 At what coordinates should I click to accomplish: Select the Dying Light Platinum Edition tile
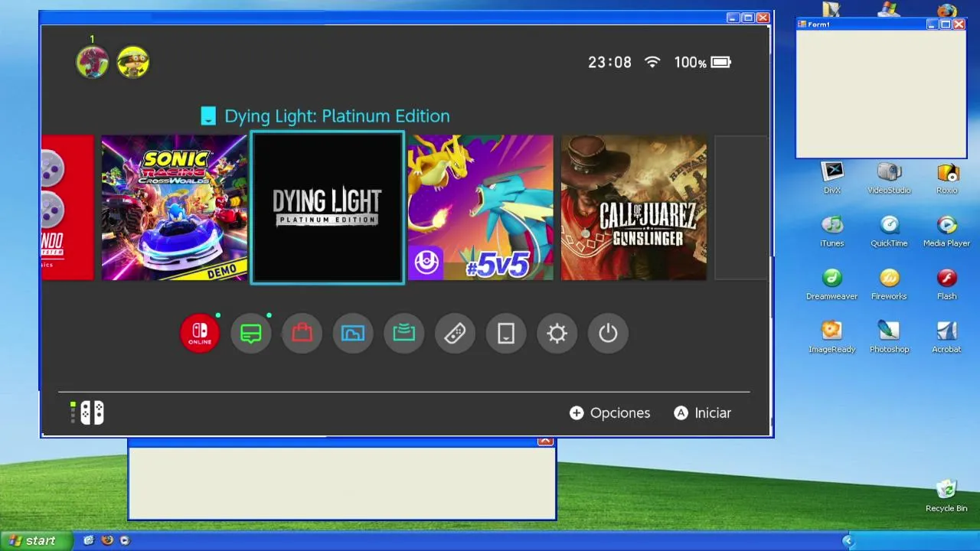tap(328, 208)
